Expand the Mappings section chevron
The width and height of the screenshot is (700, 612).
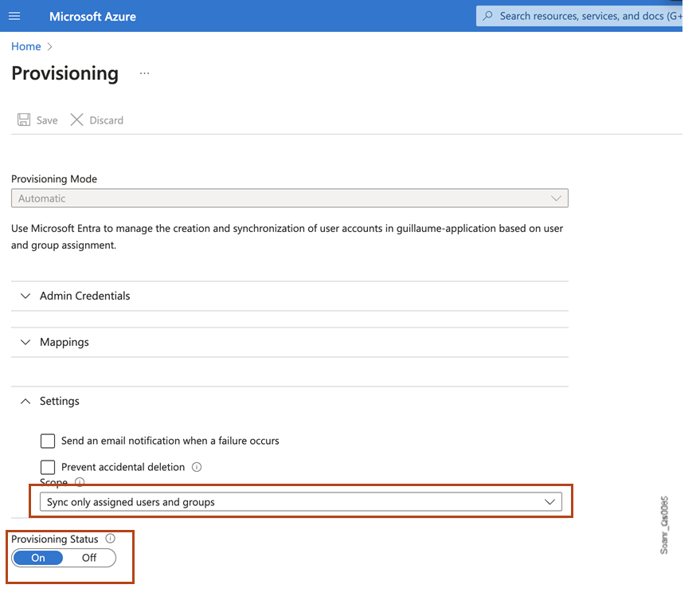25,342
